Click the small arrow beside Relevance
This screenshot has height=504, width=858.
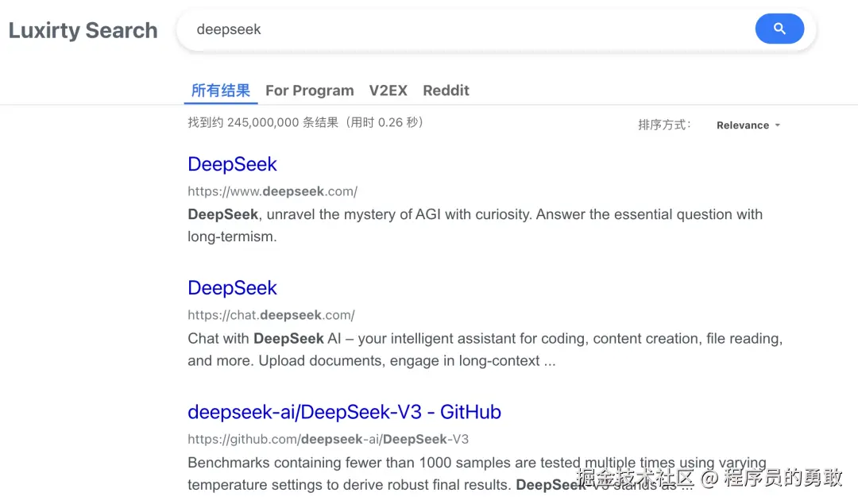pos(778,125)
